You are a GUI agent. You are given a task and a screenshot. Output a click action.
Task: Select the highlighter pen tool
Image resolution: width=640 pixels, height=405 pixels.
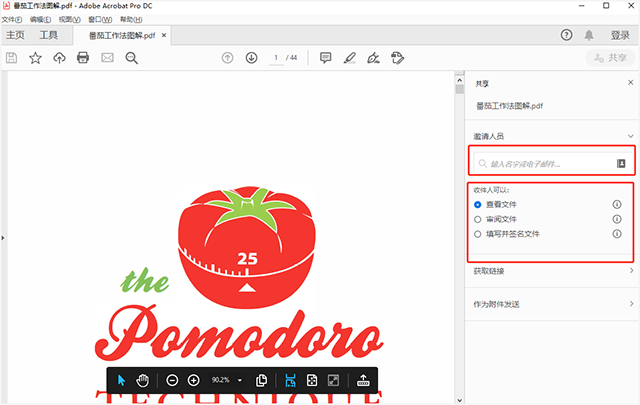pos(350,58)
